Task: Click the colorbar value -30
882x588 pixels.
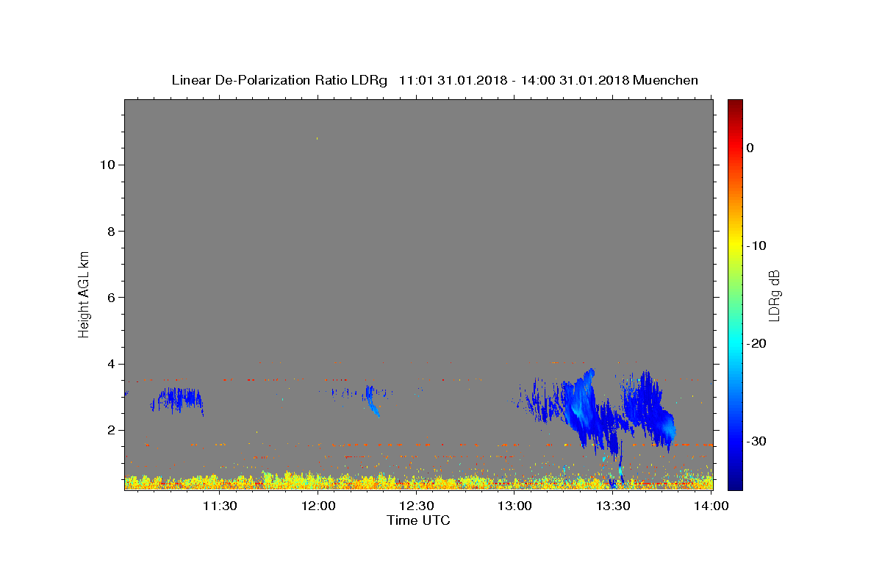Action: point(757,441)
